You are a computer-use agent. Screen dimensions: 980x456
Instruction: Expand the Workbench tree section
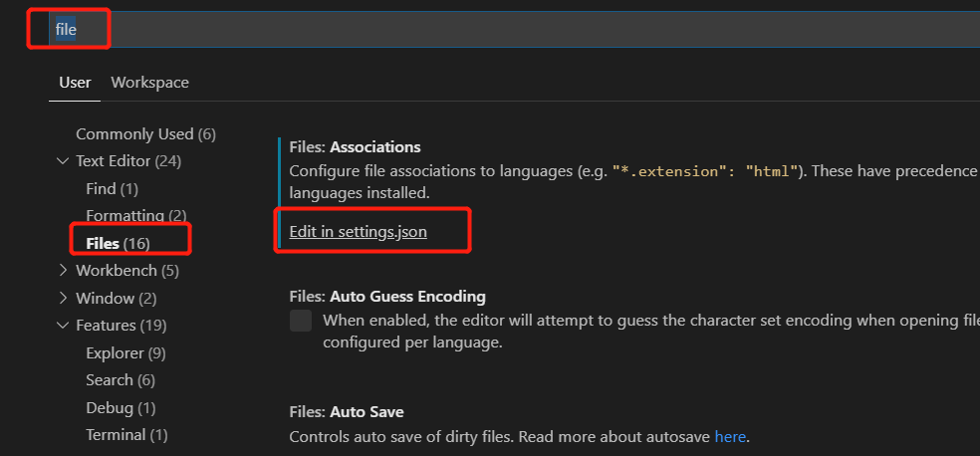tap(64, 271)
